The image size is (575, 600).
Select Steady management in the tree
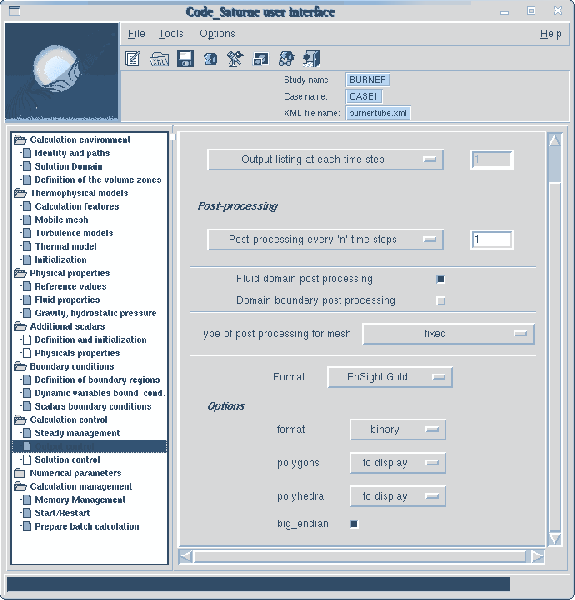tap(77, 433)
